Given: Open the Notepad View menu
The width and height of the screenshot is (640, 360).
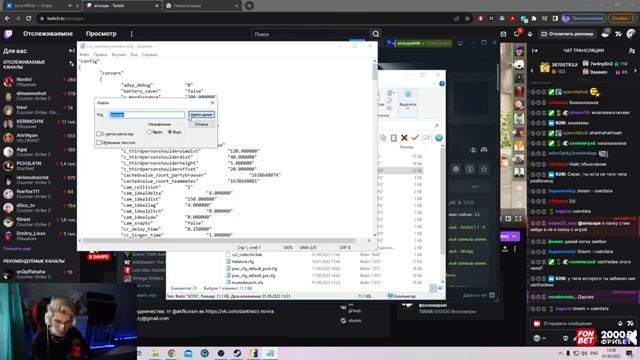Looking at the screenshot, I should point(134,54).
